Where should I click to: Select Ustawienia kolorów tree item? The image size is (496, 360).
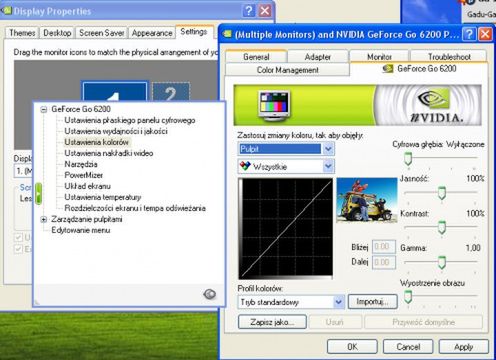click(x=96, y=142)
